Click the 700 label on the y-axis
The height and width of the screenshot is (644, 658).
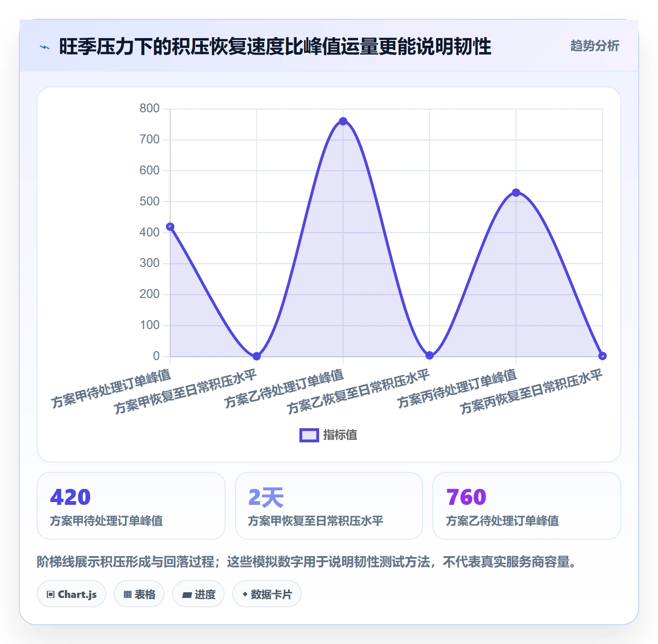point(149,140)
